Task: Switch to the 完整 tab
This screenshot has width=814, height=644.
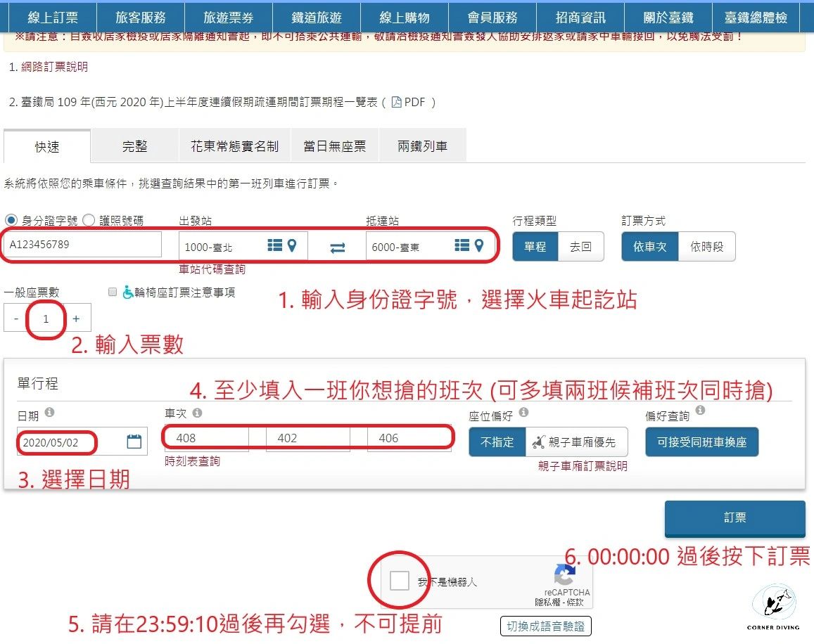Action: pos(135,146)
